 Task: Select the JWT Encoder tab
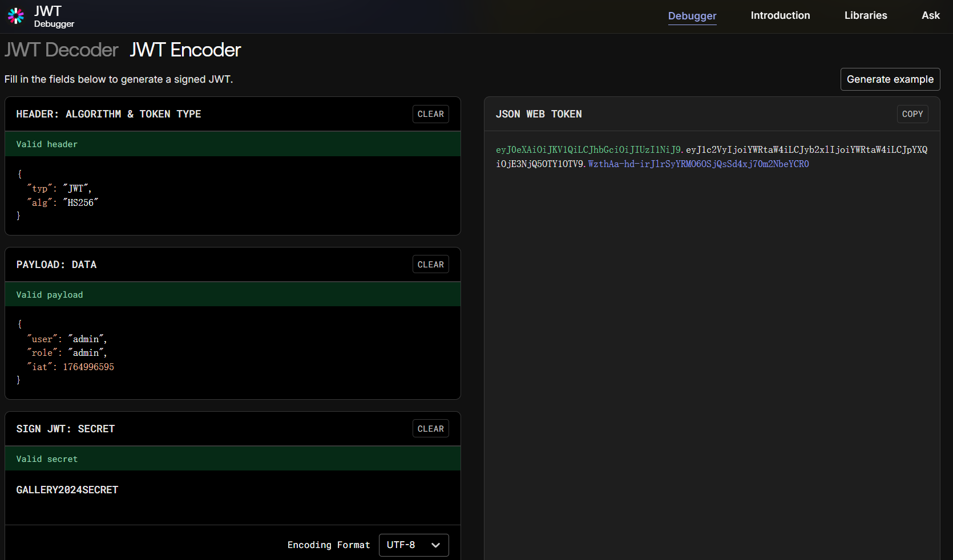185,50
